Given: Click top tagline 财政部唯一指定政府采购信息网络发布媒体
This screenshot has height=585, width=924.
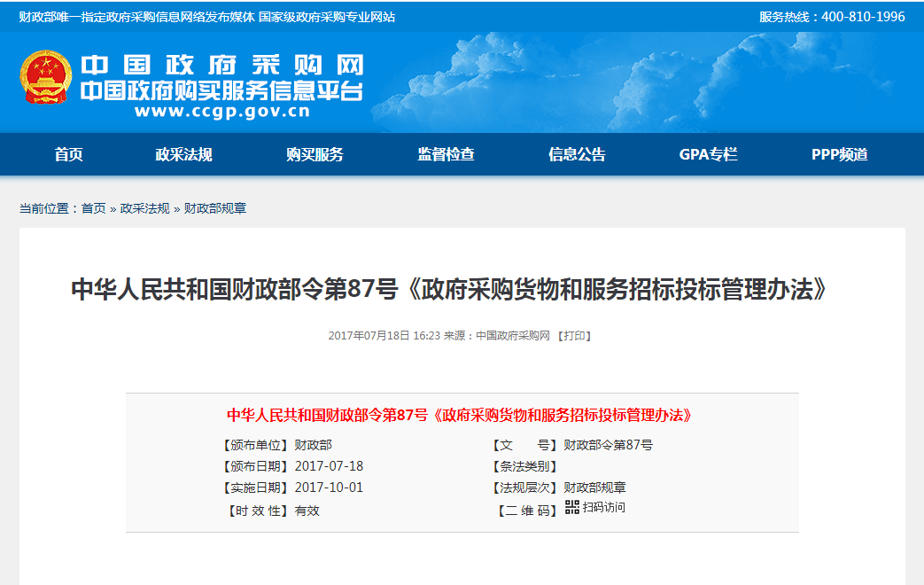Looking at the screenshot, I should [136, 17].
